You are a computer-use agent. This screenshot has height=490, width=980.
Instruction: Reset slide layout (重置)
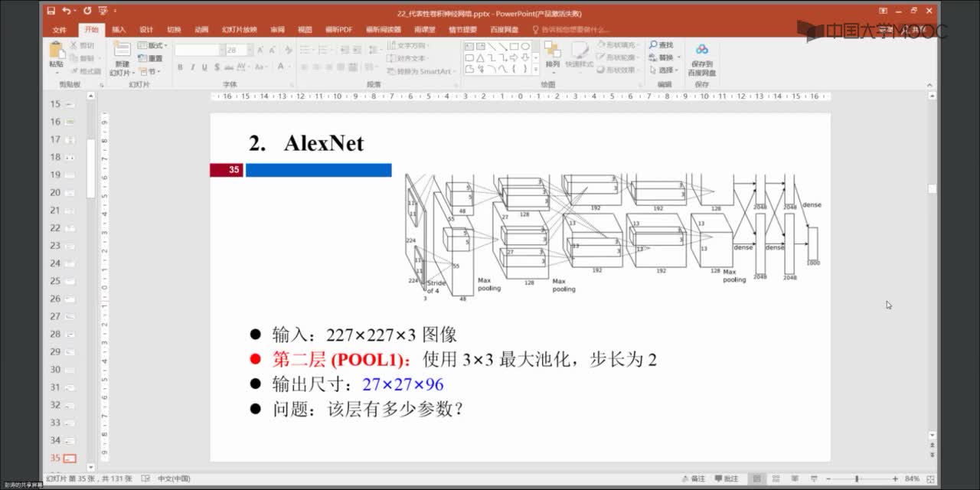(x=151, y=58)
